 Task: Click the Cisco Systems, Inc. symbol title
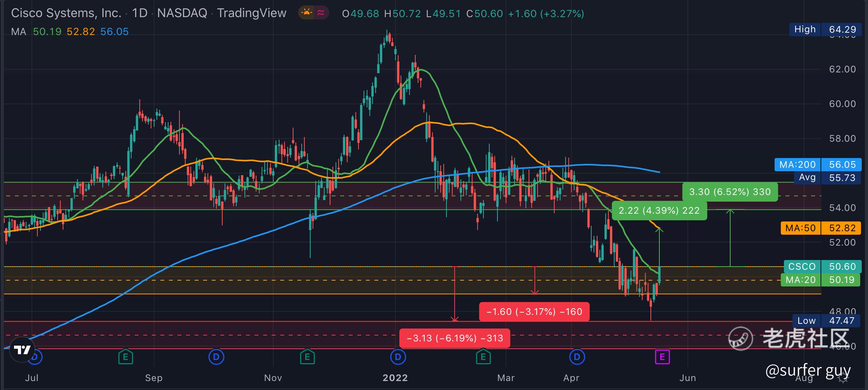coord(66,13)
